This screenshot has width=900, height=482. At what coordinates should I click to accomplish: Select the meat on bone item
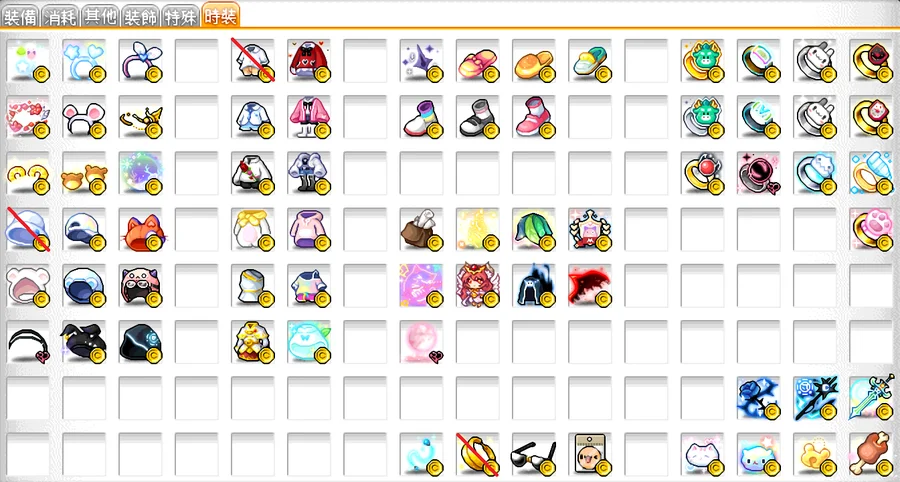[x=871, y=454]
